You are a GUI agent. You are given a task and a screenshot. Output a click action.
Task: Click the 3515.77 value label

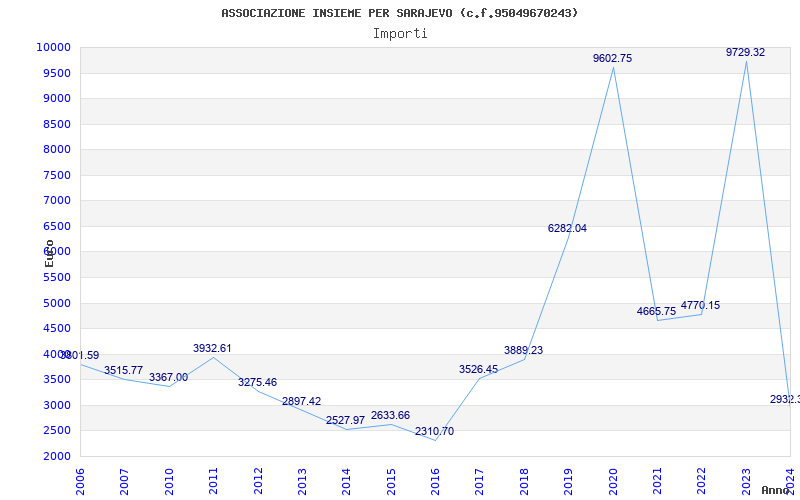click(123, 370)
